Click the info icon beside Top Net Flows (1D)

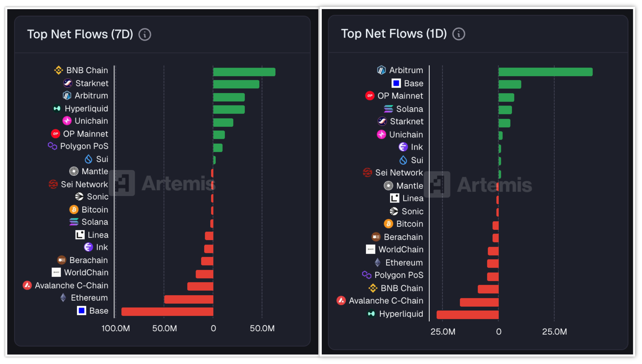click(459, 34)
